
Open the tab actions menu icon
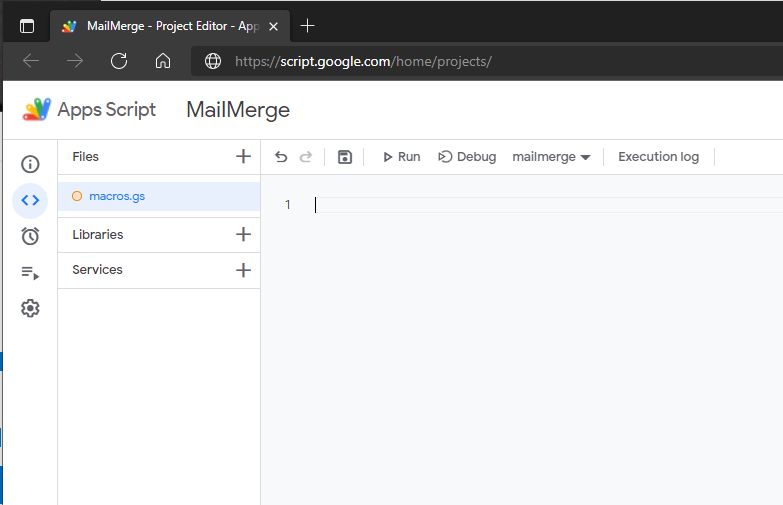[x=27, y=26]
